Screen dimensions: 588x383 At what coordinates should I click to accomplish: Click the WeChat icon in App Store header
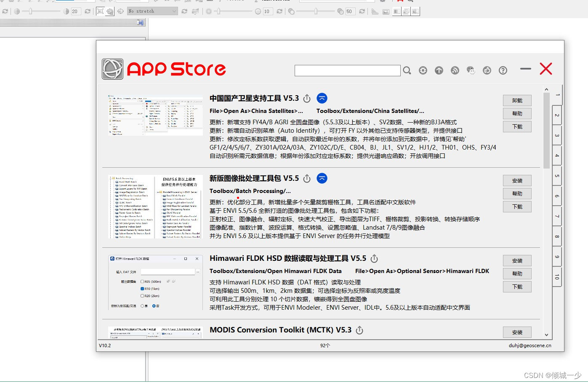coord(471,70)
